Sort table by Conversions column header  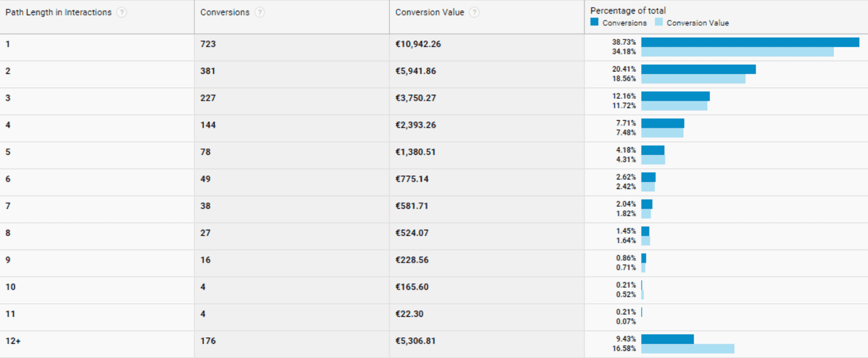[225, 12]
